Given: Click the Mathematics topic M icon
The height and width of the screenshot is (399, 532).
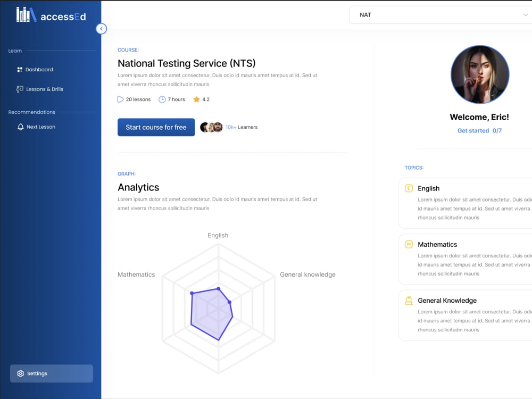Looking at the screenshot, I should 409,244.
